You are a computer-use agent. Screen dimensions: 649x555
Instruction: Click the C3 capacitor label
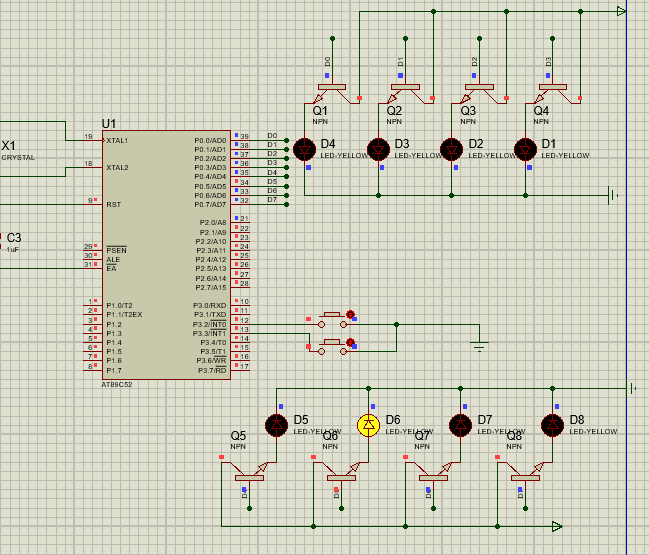click(14, 238)
